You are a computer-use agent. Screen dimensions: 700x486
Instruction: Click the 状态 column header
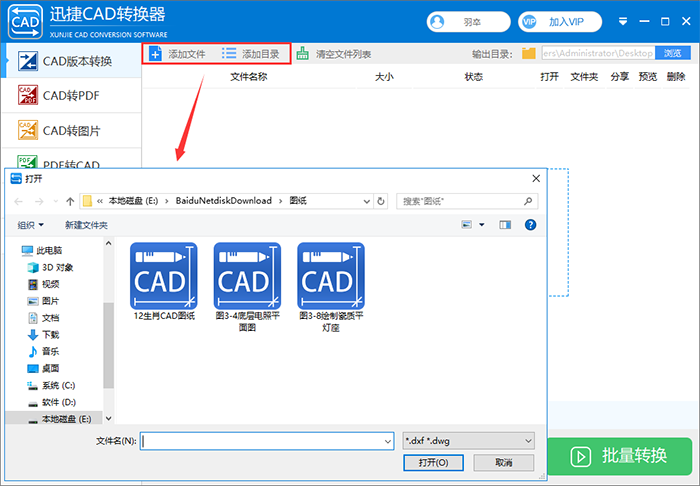(474, 77)
